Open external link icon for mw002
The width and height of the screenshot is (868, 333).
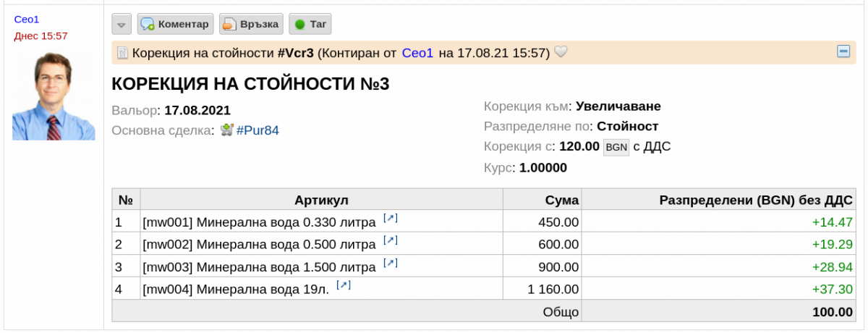pos(391,240)
